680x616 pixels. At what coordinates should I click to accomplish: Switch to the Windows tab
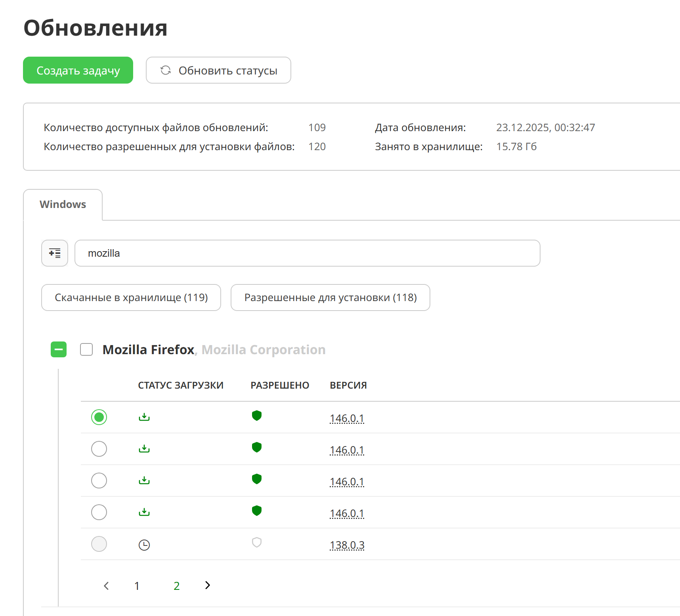pyautogui.click(x=63, y=204)
